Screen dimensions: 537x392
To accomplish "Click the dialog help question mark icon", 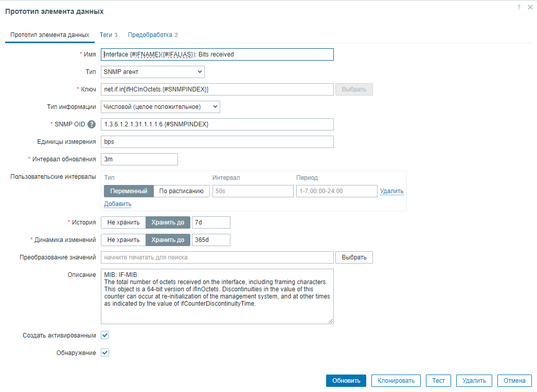I will point(519,7).
